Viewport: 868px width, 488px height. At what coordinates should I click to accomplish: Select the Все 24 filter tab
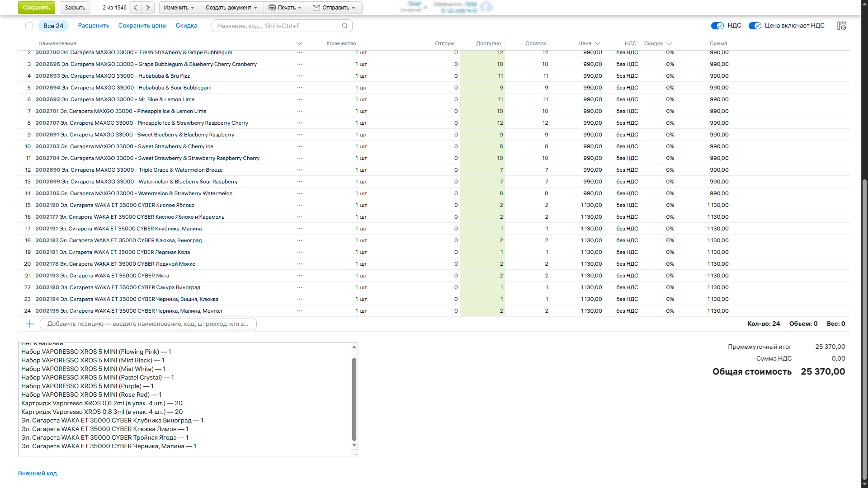coord(53,26)
